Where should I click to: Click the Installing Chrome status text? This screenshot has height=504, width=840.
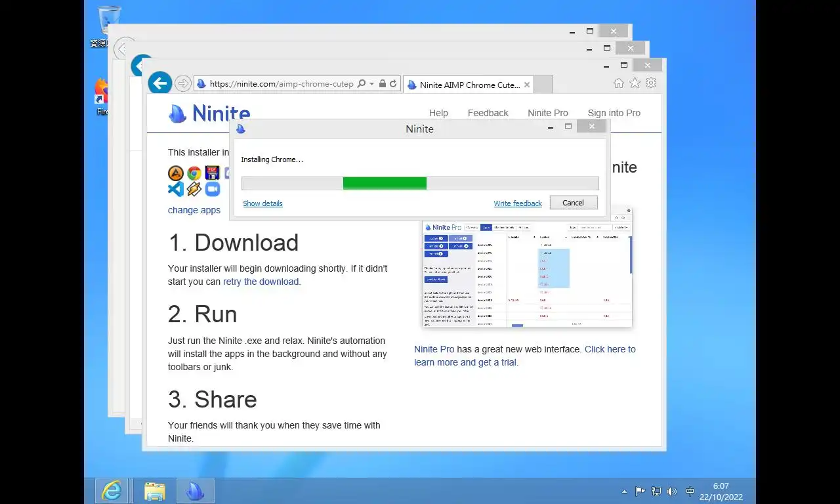click(x=272, y=159)
